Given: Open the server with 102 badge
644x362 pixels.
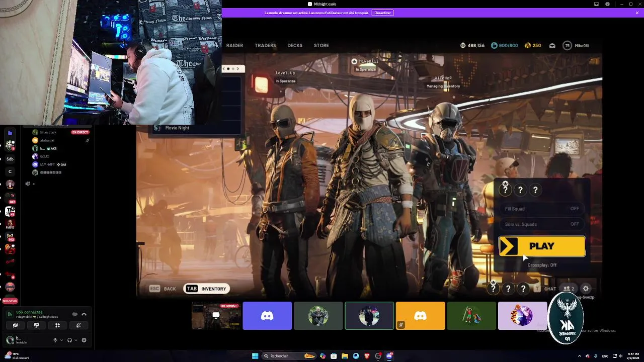Looking at the screenshot, I should [10, 236].
